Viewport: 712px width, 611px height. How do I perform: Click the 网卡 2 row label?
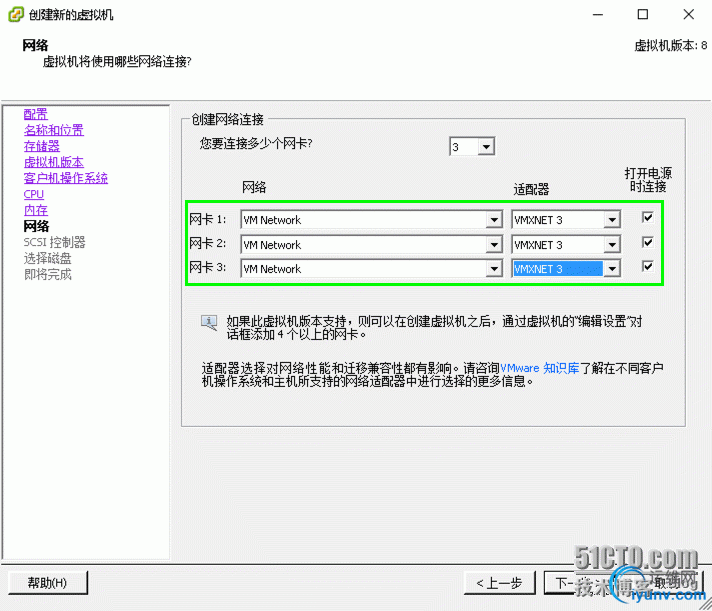208,244
